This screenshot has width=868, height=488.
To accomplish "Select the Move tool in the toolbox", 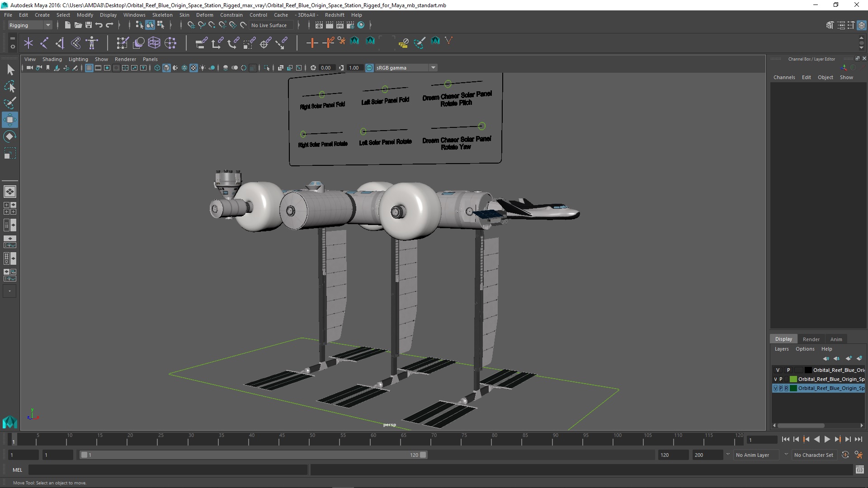I will tap(9, 120).
